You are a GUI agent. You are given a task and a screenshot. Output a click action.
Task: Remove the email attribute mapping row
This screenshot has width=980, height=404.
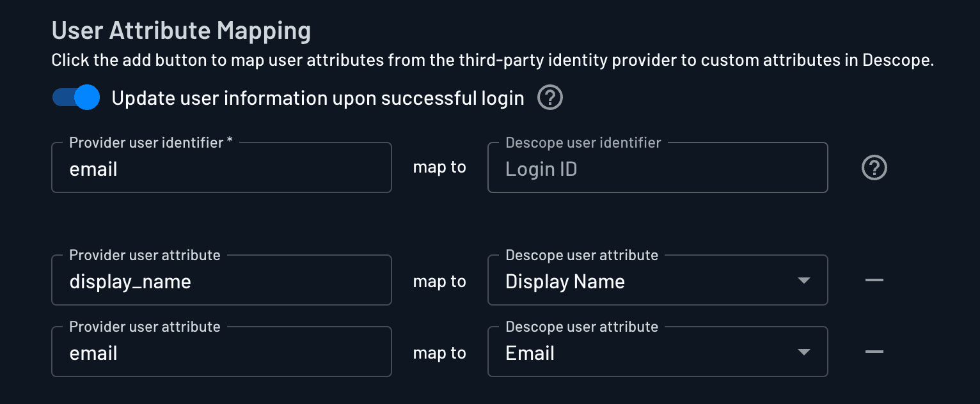(874, 352)
